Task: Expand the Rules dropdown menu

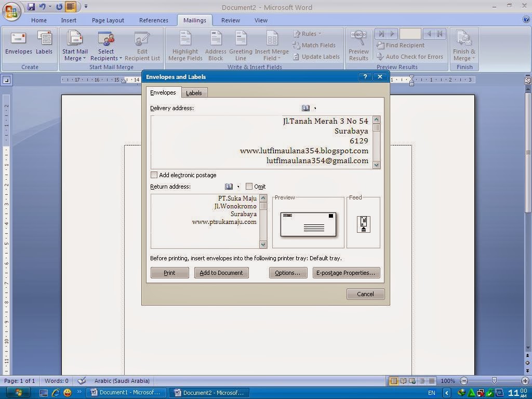Action: (308, 33)
